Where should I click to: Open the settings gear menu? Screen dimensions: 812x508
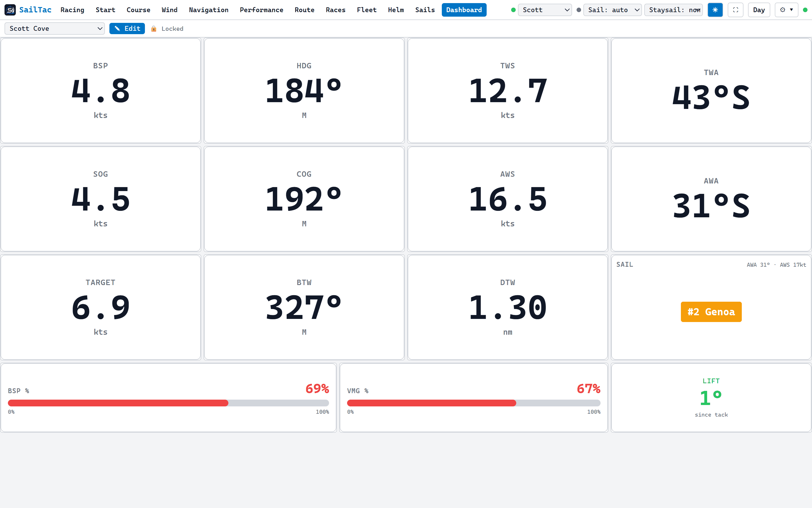786,10
